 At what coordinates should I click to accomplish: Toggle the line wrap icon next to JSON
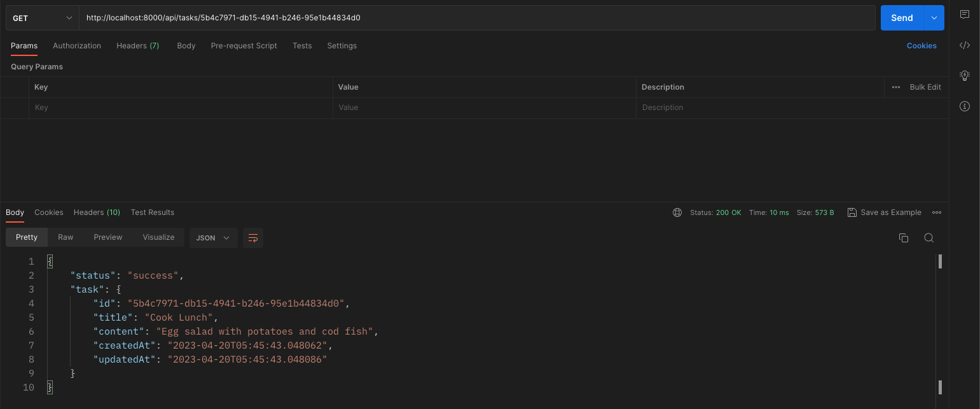(x=253, y=238)
